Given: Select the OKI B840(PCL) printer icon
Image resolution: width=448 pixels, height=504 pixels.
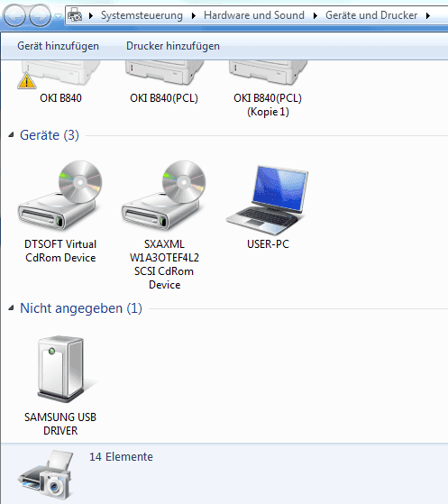Looking at the screenshot, I should point(164,73).
